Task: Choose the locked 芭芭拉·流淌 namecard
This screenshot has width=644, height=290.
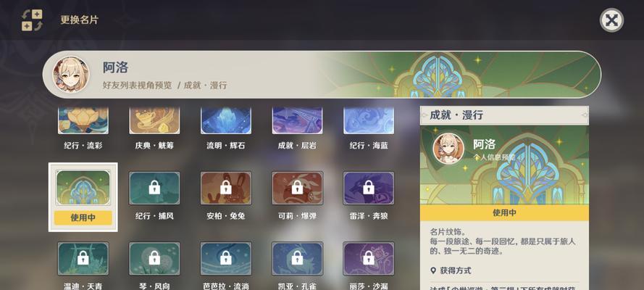Action: (x=226, y=258)
